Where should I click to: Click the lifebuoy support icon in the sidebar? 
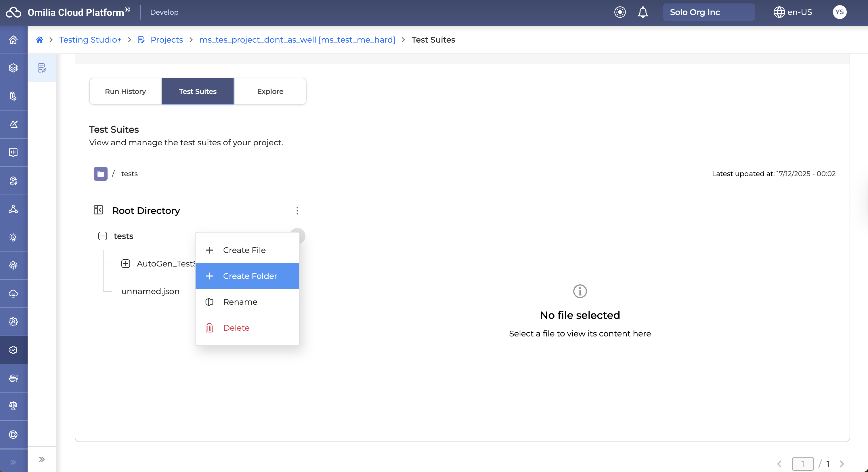coord(13,434)
